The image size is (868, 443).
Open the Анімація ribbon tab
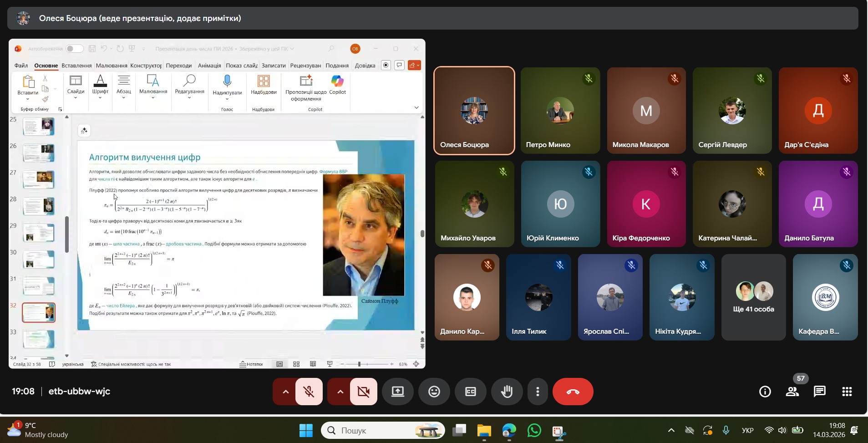tap(209, 66)
